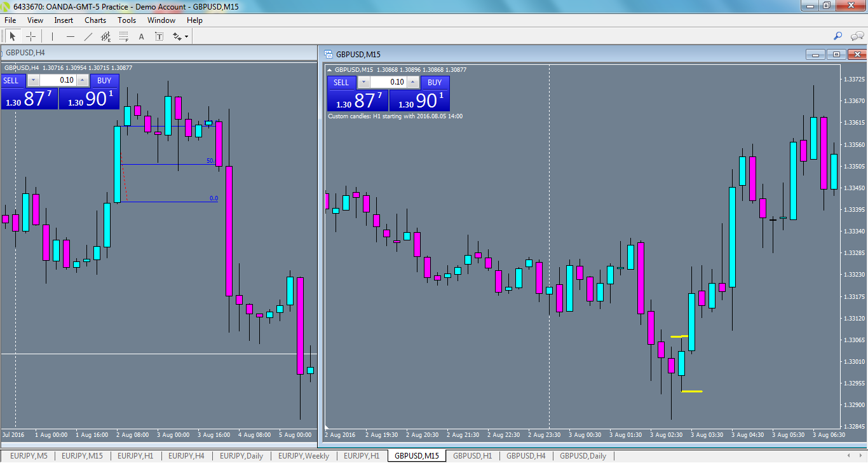Screen dimensions: 868x463
Task: Open the Tools menu
Action: pos(126,20)
